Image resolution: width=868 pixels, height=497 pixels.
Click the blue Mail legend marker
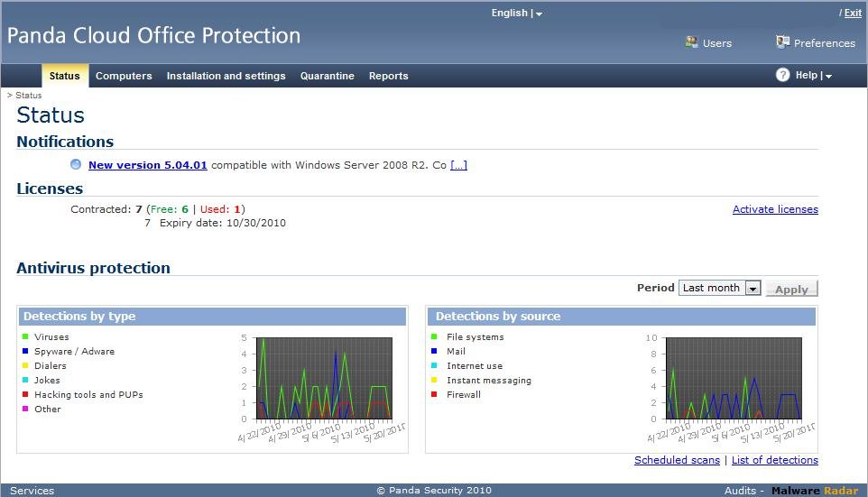[434, 352]
